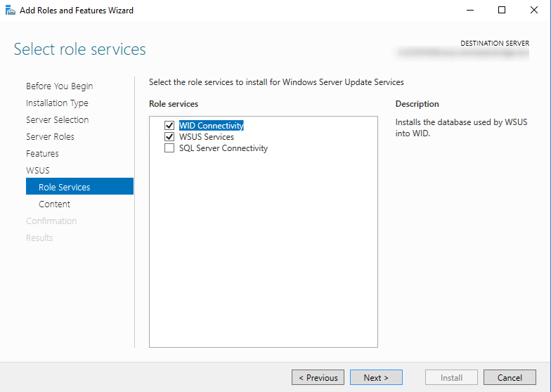This screenshot has width=551, height=392.
Task: Maximize the wizard window
Action: pos(502,10)
